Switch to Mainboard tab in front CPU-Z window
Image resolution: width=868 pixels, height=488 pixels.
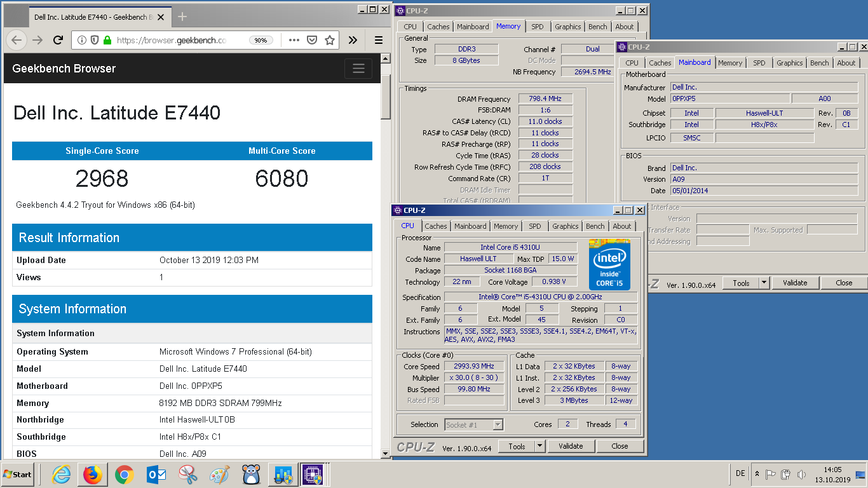[x=470, y=226]
